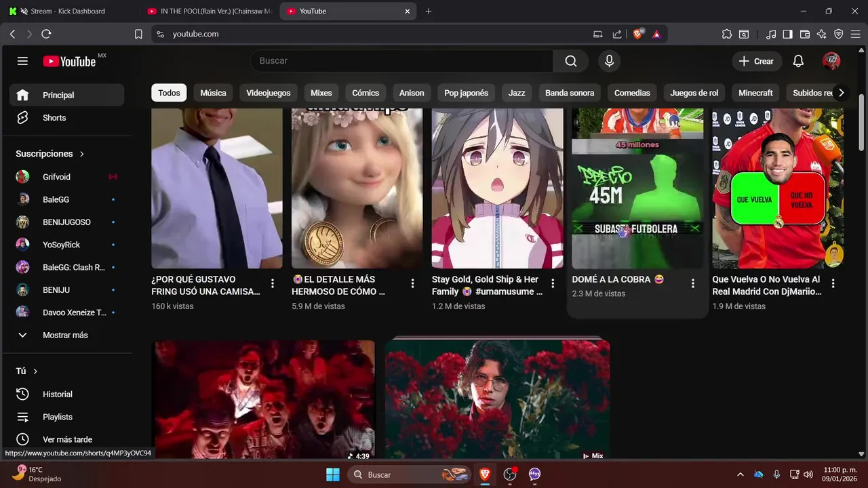
Task: Open the 4:39 red crowd video thumbnail
Action: click(x=263, y=401)
